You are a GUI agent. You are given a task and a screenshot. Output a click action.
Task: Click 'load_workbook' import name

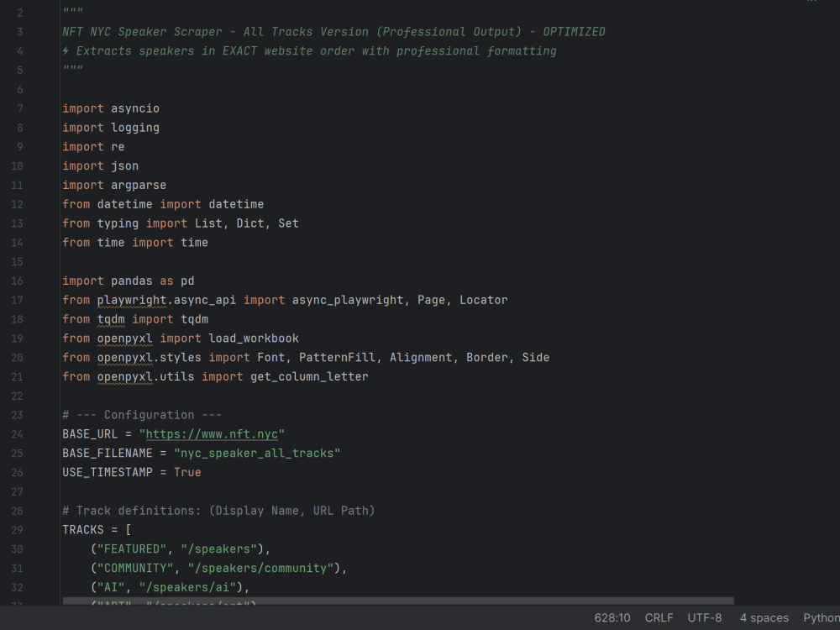click(x=254, y=338)
